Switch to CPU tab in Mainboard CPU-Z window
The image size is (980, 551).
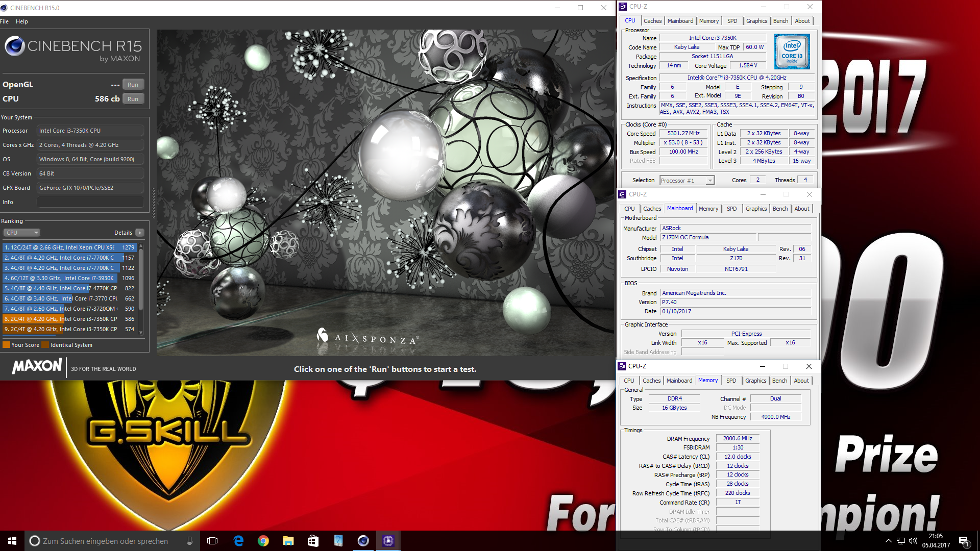pos(629,209)
